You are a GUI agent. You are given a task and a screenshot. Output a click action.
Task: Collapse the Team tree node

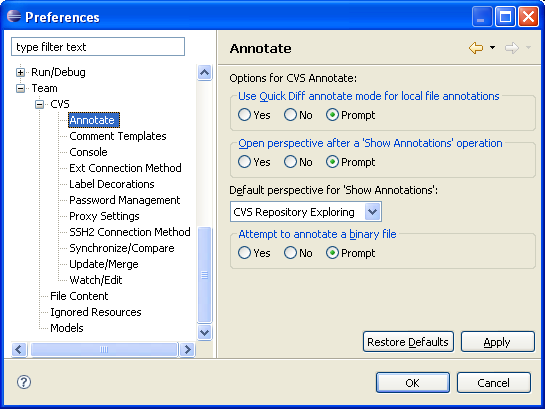coord(21,88)
